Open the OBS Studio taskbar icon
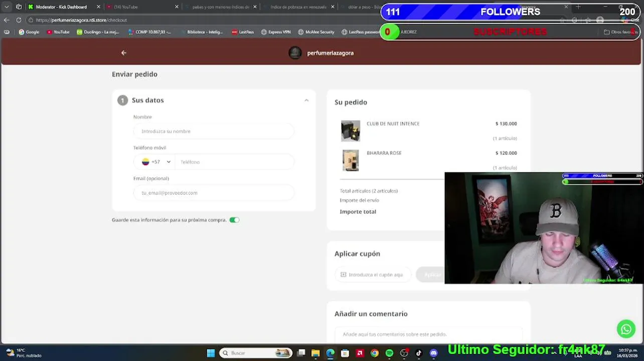This screenshot has width=644, height=361. [404, 353]
